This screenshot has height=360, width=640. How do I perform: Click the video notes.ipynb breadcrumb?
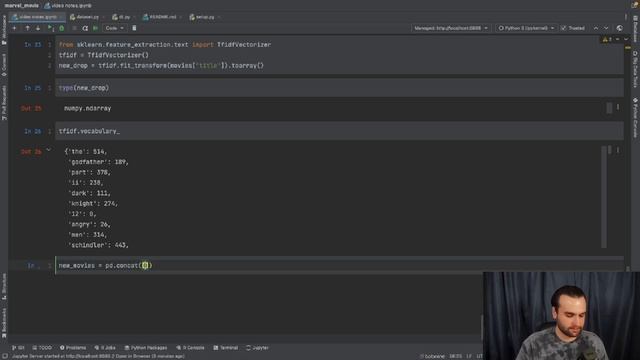pos(68,6)
